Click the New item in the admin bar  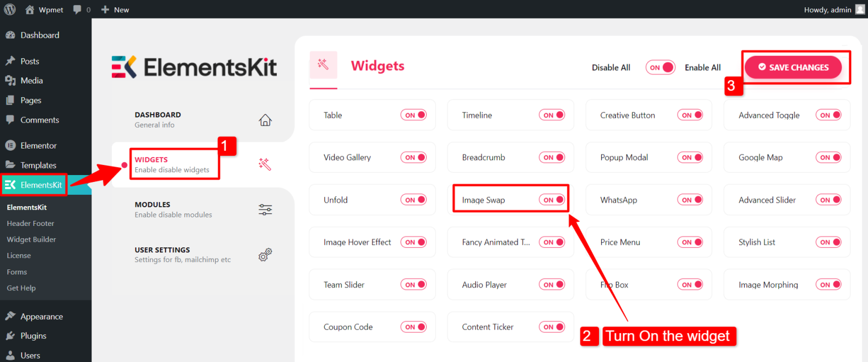point(115,9)
